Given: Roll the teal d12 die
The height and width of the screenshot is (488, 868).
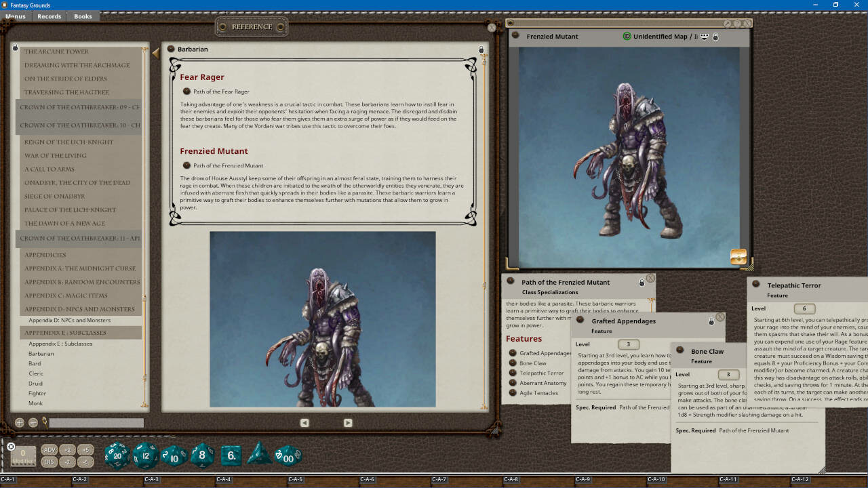Looking at the screenshot, I should coord(145,456).
